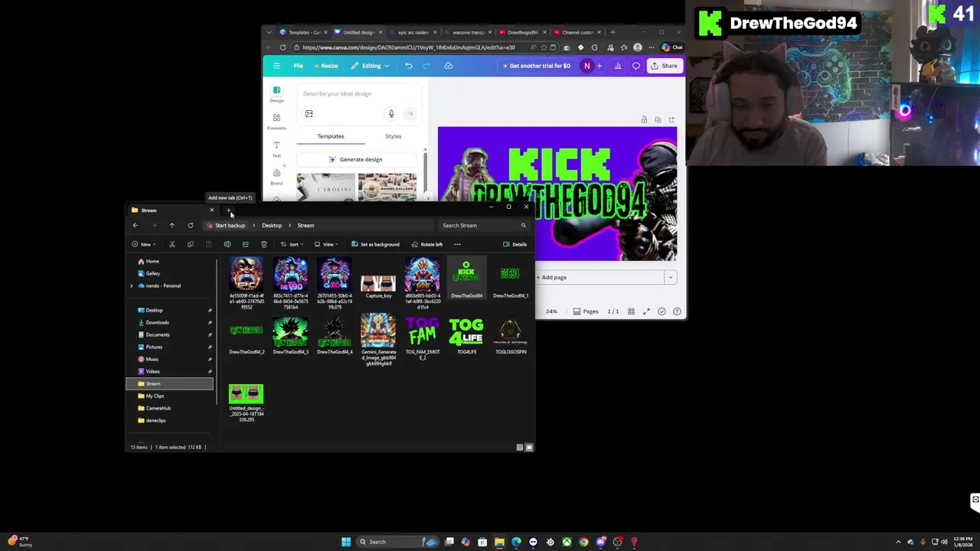Image resolution: width=980 pixels, height=551 pixels.
Task: Click the plus add collaborator button in Canva
Action: point(599,66)
